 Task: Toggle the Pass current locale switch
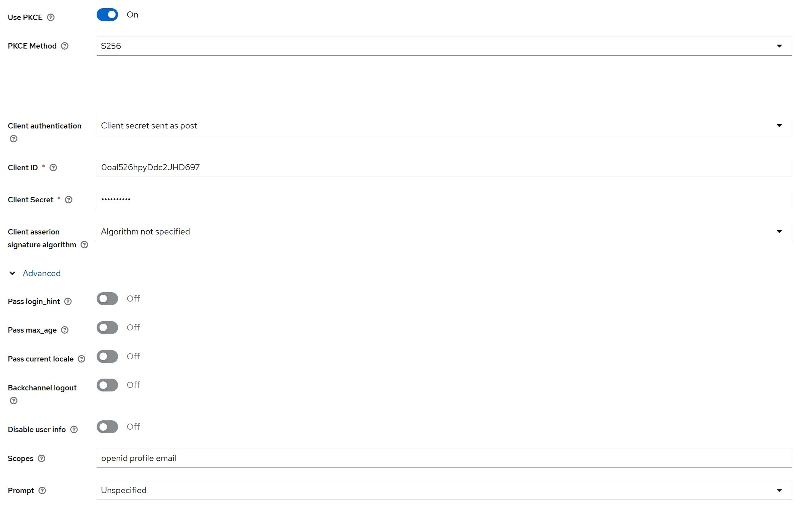coord(107,356)
